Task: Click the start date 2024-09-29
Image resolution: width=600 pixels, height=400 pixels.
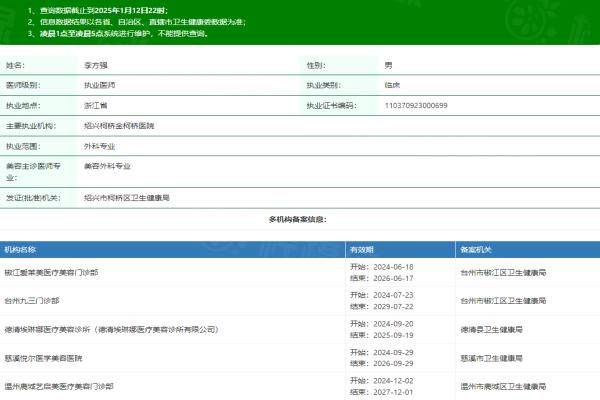Action: click(393, 352)
